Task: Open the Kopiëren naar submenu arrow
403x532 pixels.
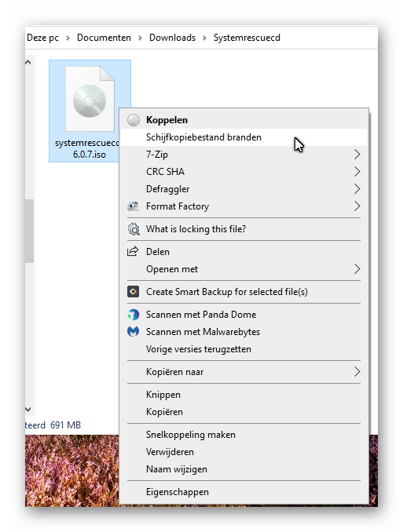Action: pyautogui.click(x=357, y=372)
